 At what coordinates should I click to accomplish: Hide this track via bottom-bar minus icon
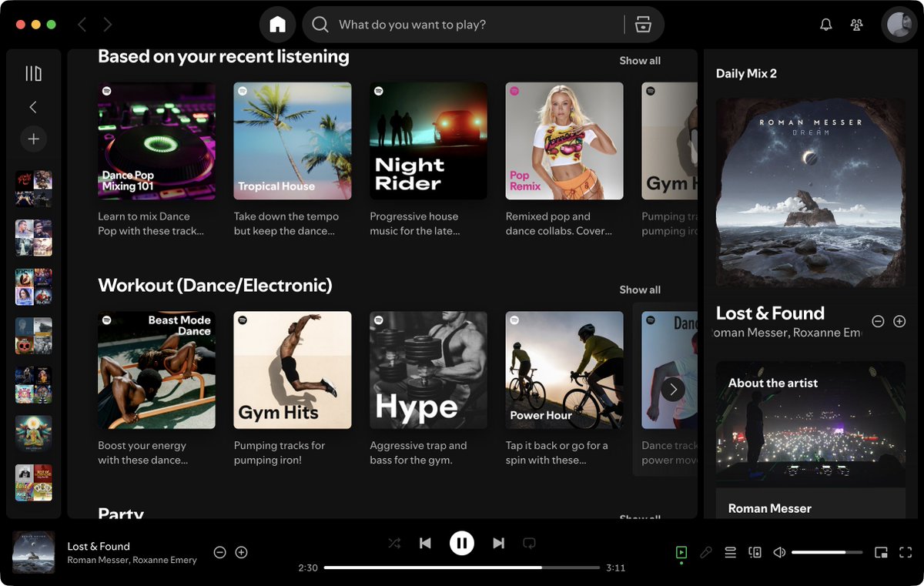(x=219, y=552)
